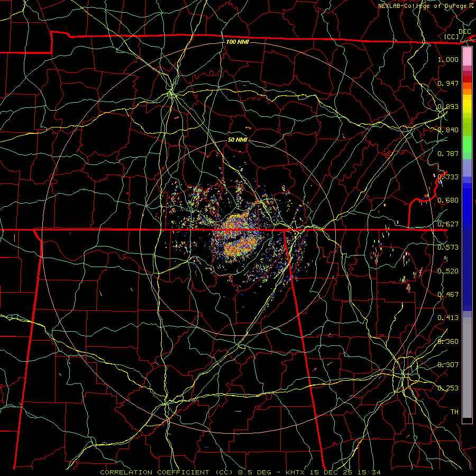Click the 100 NMI range ring label
476x476 pixels.
pos(237,42)
